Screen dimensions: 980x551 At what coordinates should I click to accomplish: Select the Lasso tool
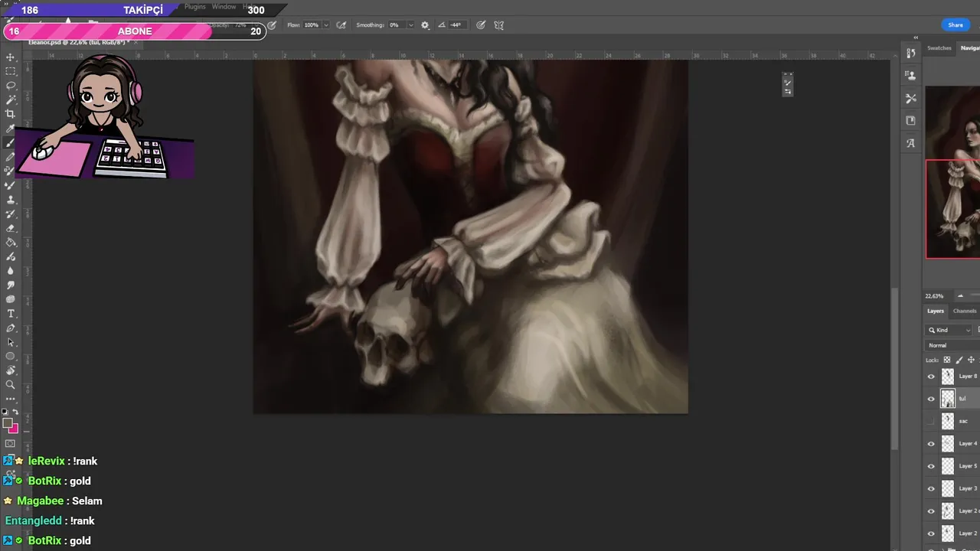[x=11, y=86]
